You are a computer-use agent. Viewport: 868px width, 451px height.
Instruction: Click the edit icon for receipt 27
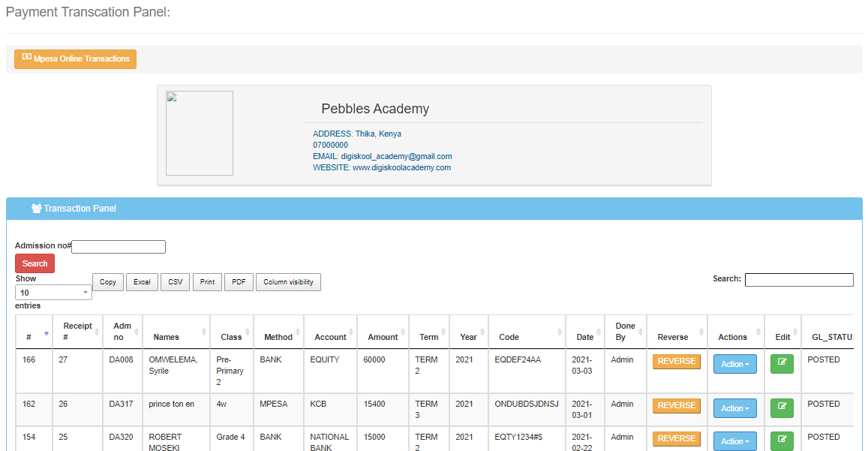782,364
